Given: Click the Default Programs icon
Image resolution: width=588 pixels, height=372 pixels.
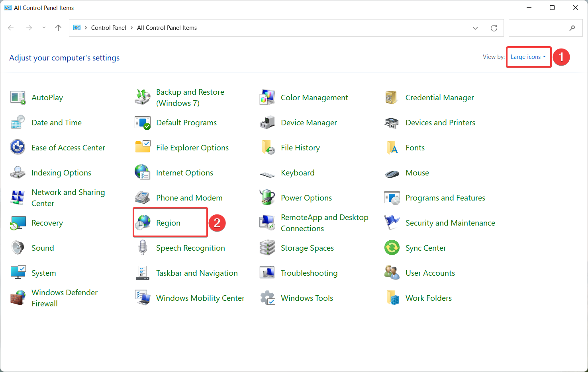Looking at the screenshot, I should 143,123.
